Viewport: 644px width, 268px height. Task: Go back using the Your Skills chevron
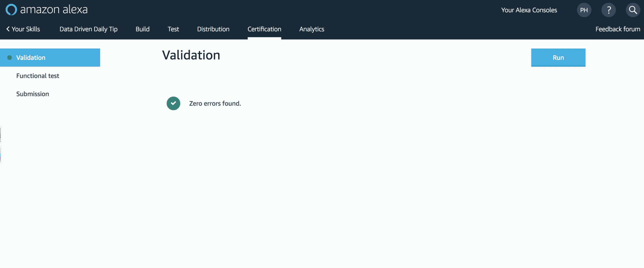point(8,29)
